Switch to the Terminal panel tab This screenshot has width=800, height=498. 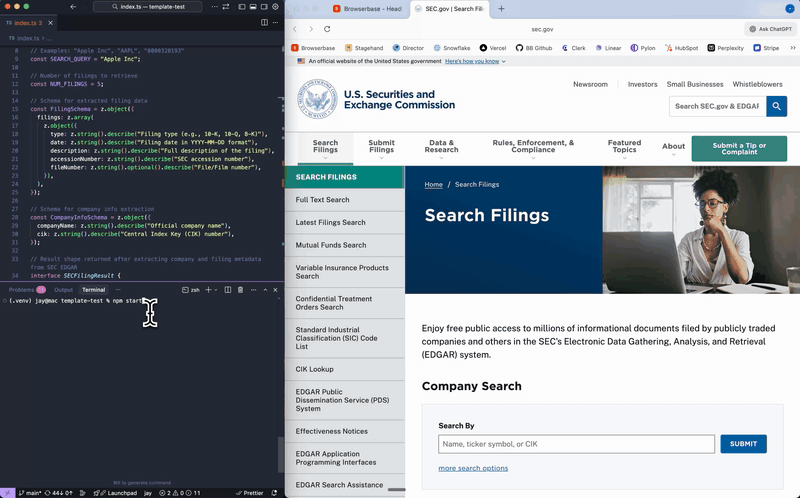coord(93,290)
